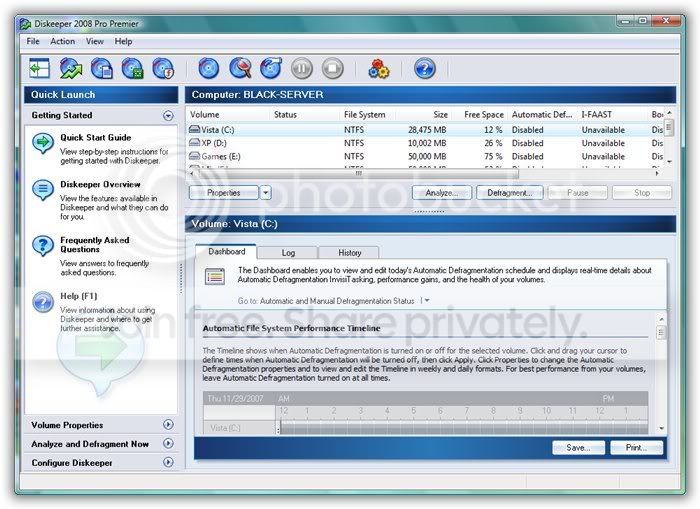Image resolution: width=700 pixels, height=509 pixels.
Task: Click the gray Stop toolbar icon
Action: pos(333,68)
